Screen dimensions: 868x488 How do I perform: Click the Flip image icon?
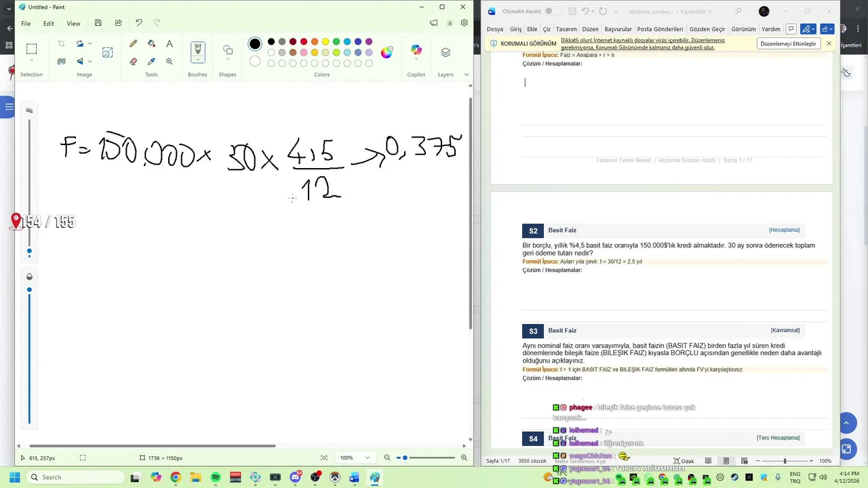[79, 61]
